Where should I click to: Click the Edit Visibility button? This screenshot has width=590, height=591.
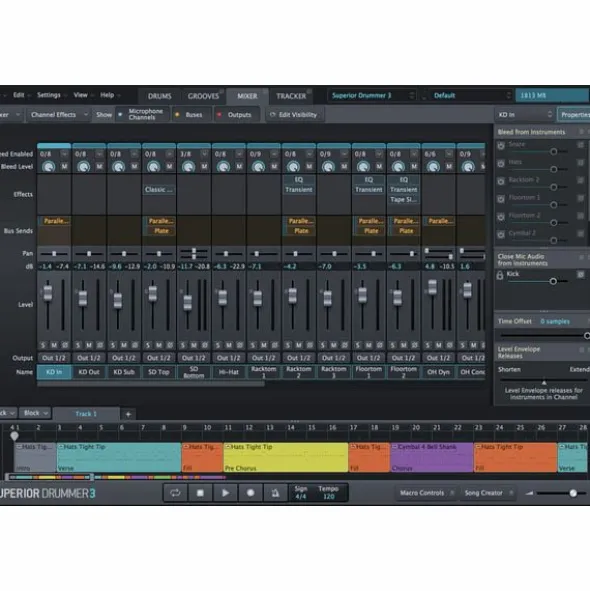(x=294, y=115)
